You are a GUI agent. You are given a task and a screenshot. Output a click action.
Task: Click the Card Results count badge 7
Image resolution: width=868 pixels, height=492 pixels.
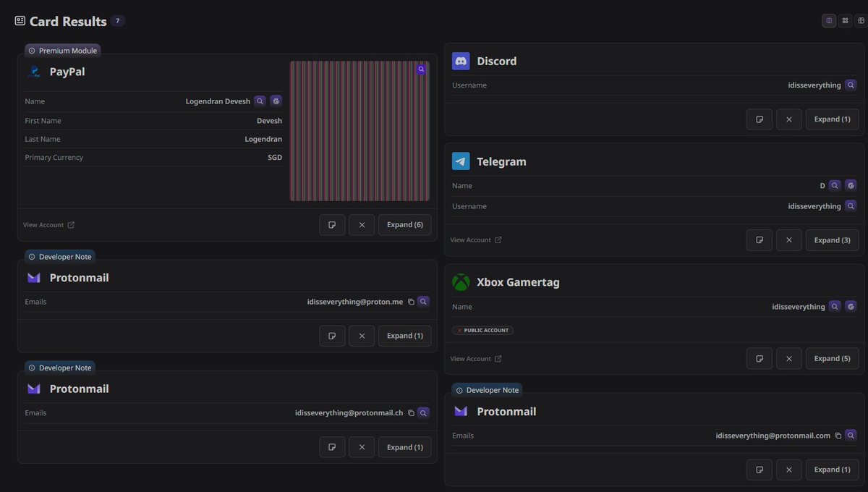117,21
